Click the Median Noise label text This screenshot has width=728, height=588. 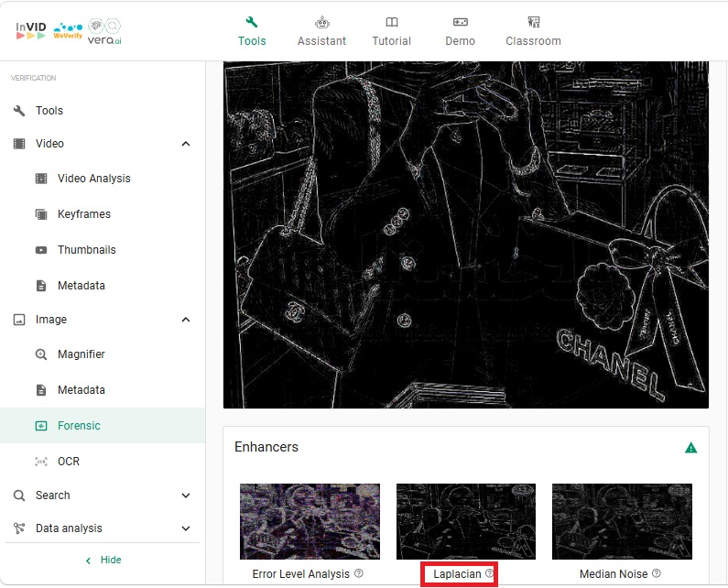tap(614, 574)
